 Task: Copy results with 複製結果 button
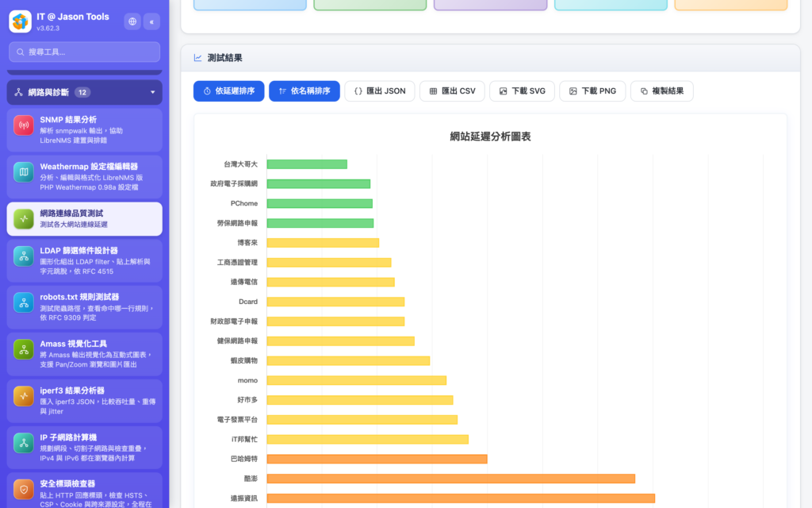tap(662, 91)
